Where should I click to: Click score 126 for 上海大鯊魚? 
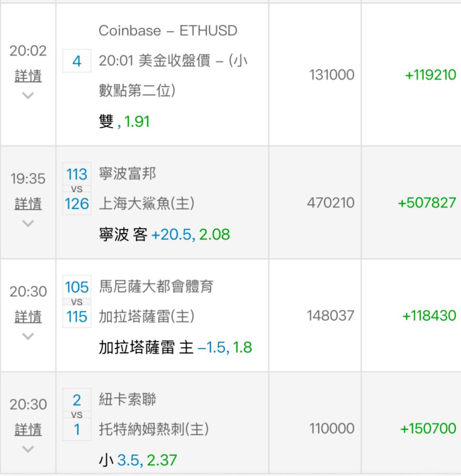point(77,204)
